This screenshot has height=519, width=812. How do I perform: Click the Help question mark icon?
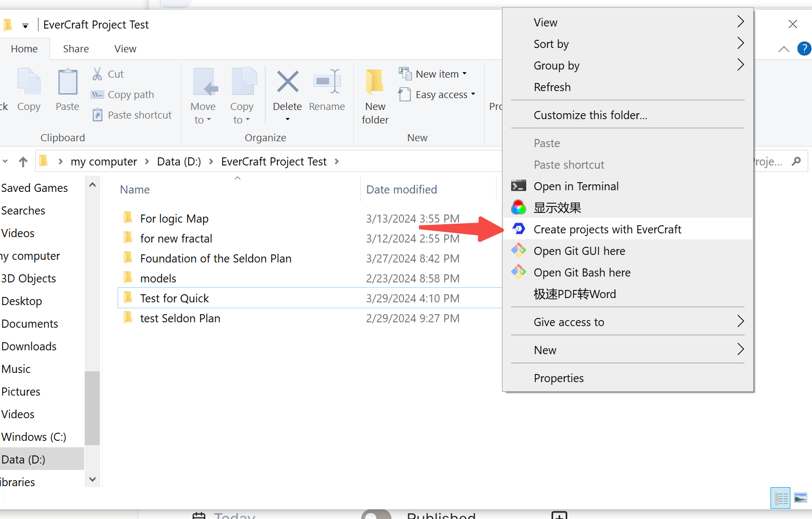[x=804, y=49]
